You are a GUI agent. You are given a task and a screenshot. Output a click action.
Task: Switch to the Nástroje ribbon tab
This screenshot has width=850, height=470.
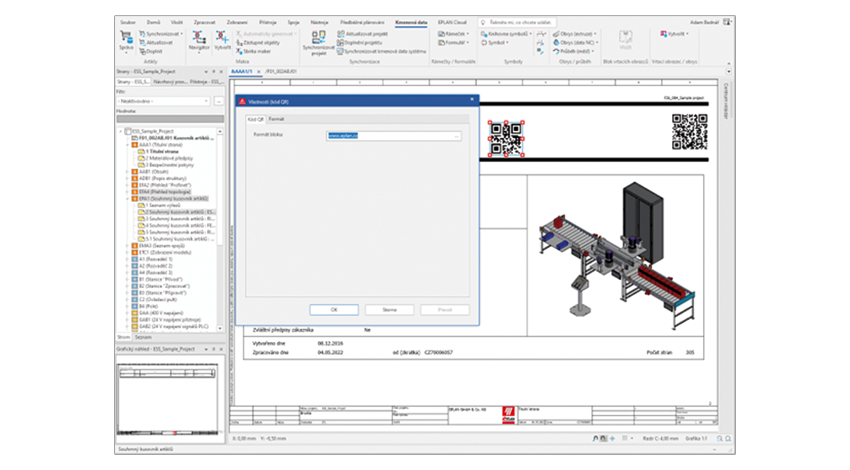coord(319,22)
